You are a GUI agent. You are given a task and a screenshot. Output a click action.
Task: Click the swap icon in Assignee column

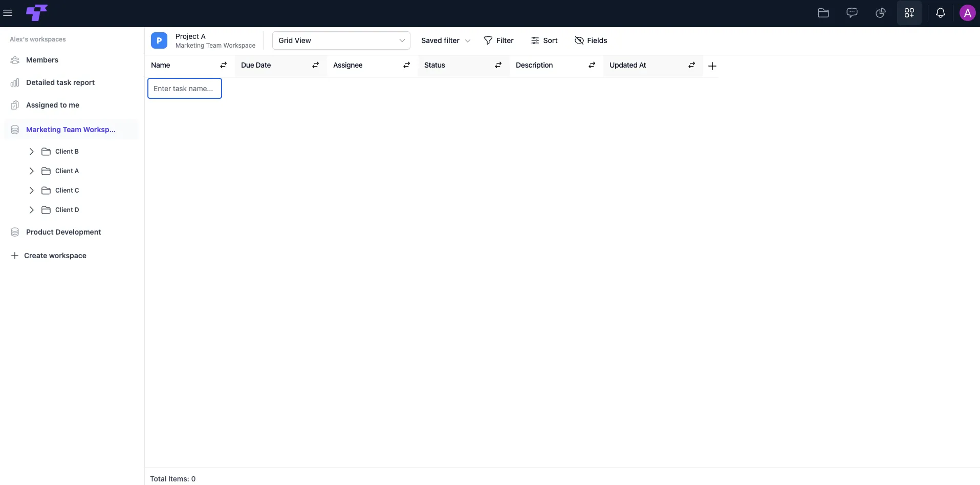tap(407, 65)
